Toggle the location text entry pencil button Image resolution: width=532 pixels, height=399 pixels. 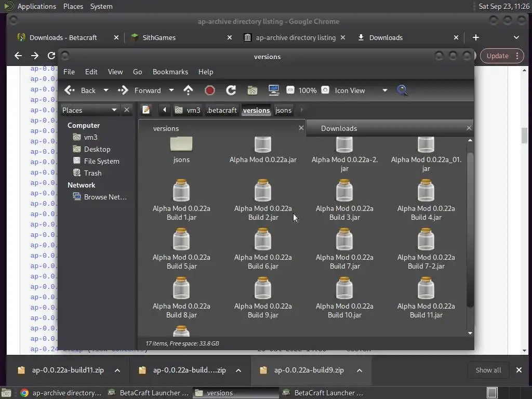coord(147,110)
